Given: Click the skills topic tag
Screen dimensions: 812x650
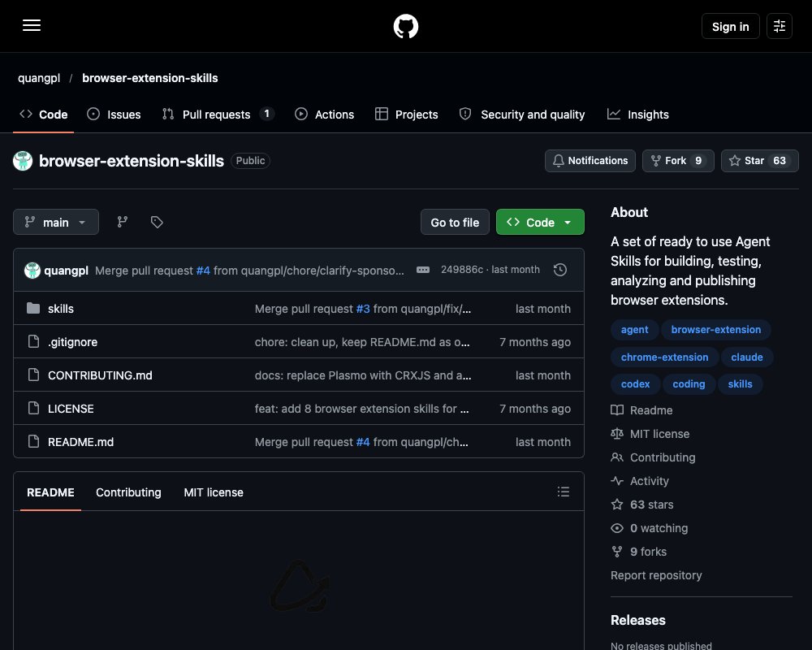Looking at the screenshot, I should pyautogui.click(x=740, y=384).
